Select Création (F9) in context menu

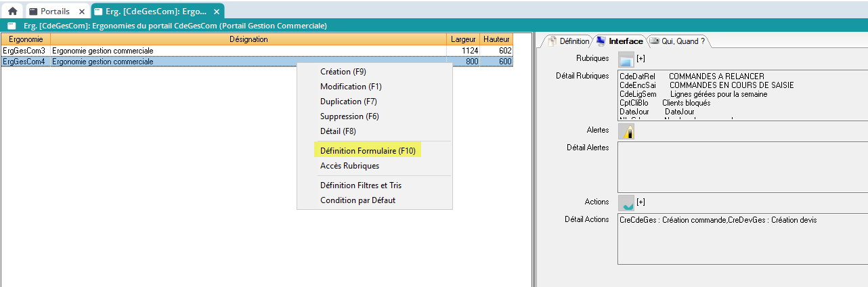click(x=343, y=72)
